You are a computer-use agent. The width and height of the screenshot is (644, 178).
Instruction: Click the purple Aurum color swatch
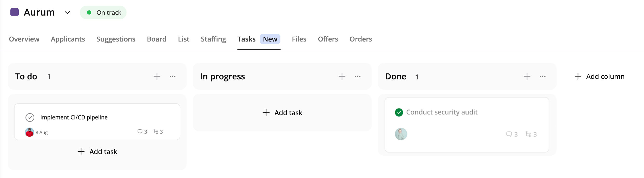15,12
